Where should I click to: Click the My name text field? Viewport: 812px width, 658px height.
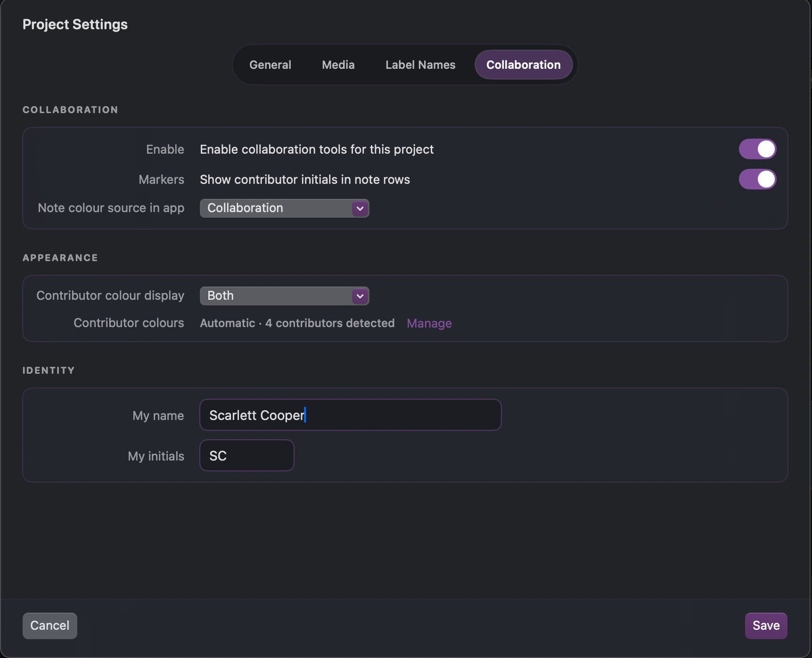point(350,415)
